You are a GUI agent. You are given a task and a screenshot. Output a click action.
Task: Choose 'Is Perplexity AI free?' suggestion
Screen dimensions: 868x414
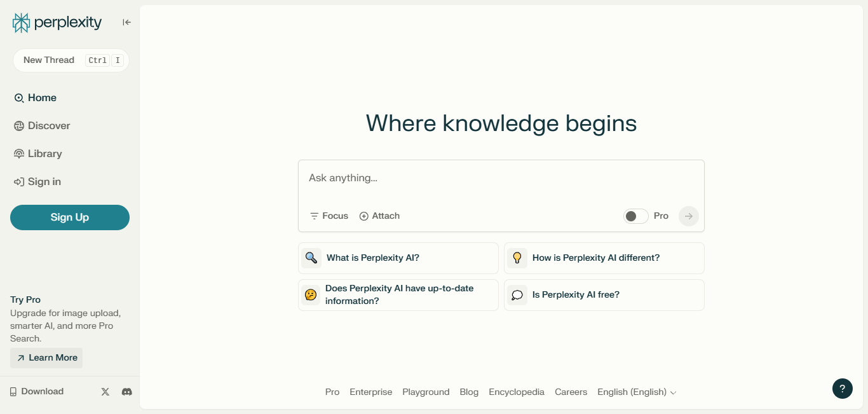(x=604, y=295)
